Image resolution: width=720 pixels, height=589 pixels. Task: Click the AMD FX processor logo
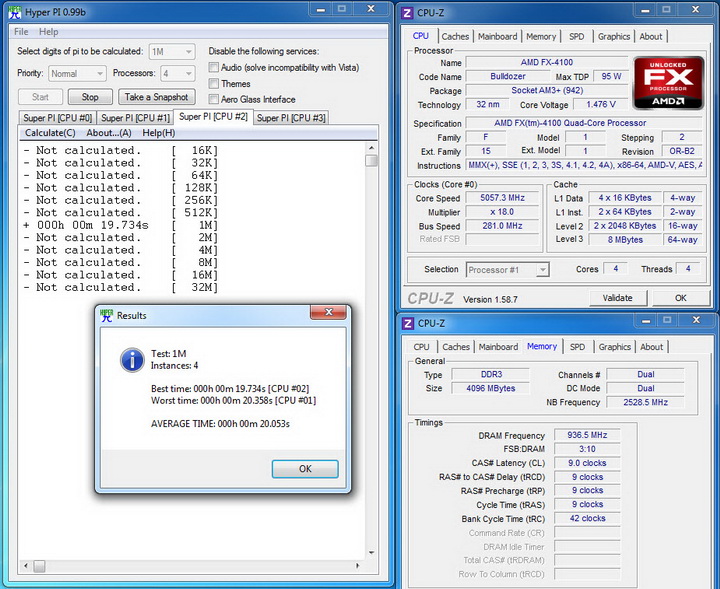(x=668, y=83)
